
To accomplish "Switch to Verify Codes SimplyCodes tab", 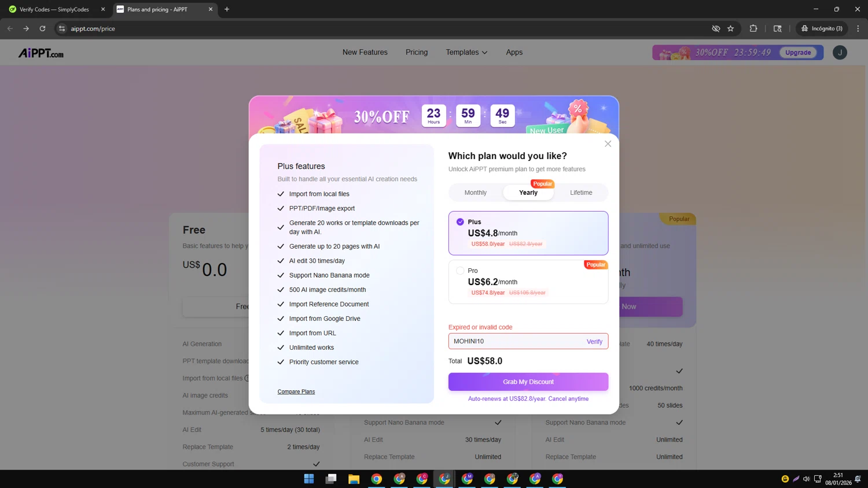I will click(54, 9).
